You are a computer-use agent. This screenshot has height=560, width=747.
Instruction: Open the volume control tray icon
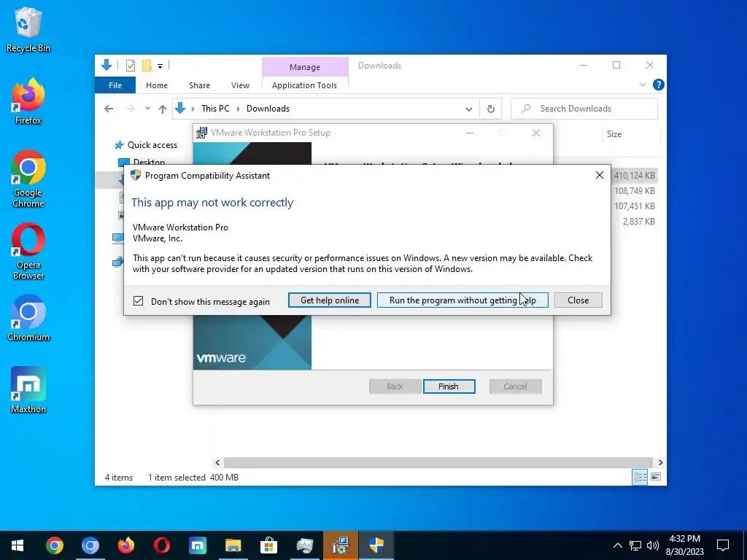[x=653, y=545]
